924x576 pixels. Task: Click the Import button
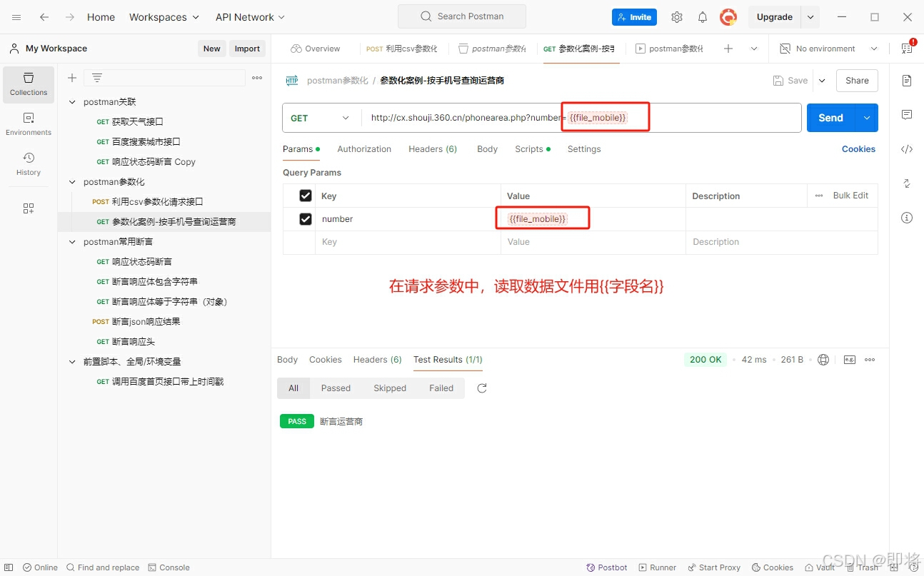247,49
